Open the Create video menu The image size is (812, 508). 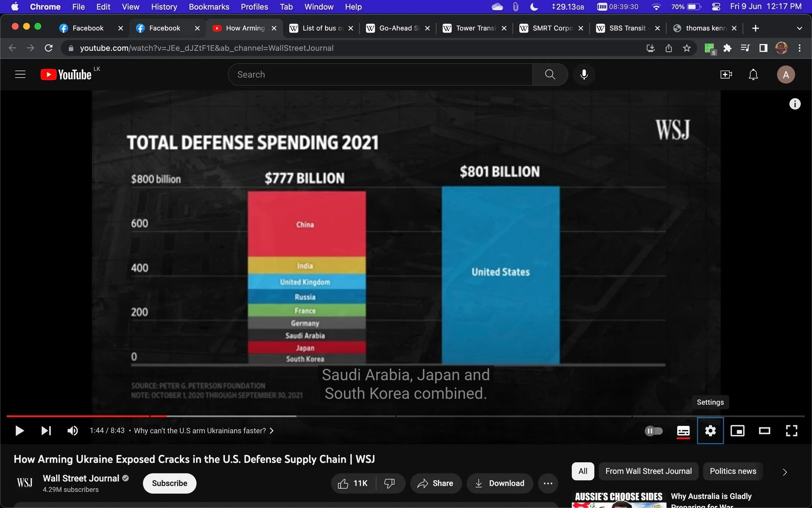coord(726,75)
